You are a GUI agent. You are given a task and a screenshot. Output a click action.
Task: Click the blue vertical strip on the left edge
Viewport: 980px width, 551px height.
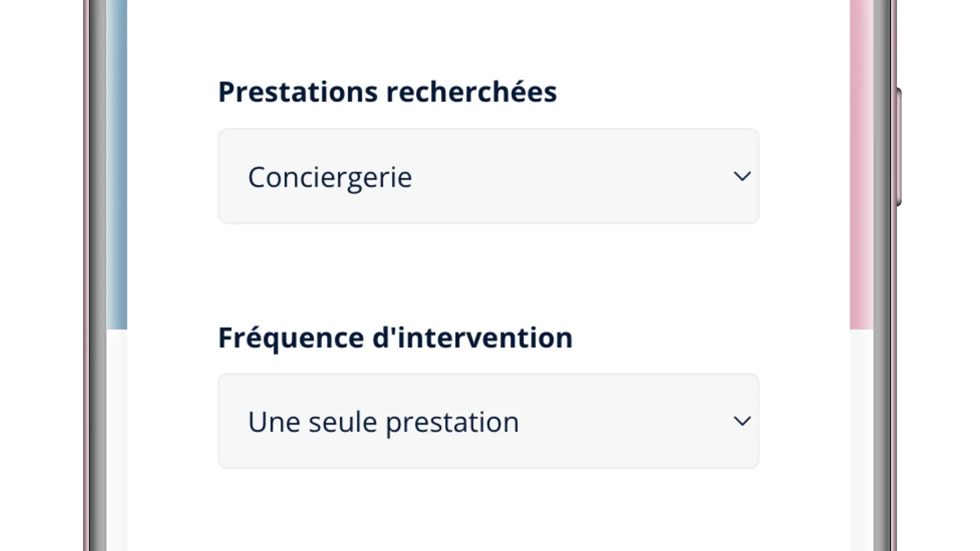tap(117, 160)
